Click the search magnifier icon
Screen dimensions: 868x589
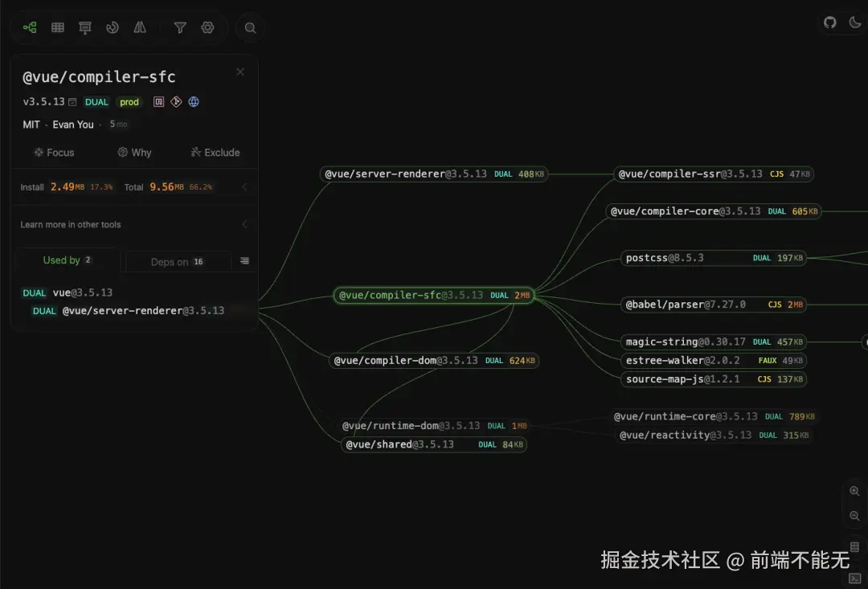pyautogui.click(x=250, y=27)
